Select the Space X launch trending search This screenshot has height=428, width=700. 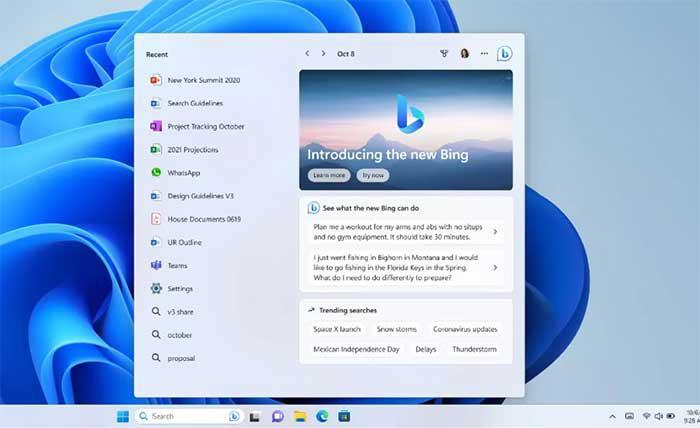point(335,329)
